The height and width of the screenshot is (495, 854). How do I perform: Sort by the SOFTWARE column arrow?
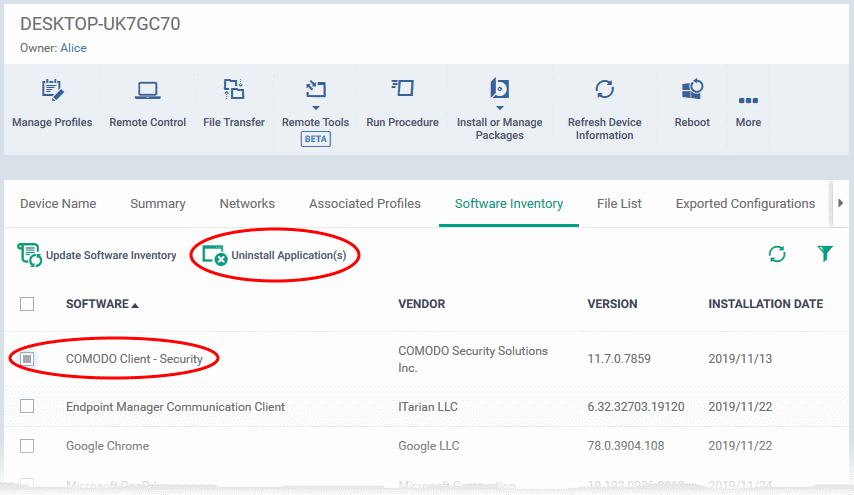(x=135, y=305)
